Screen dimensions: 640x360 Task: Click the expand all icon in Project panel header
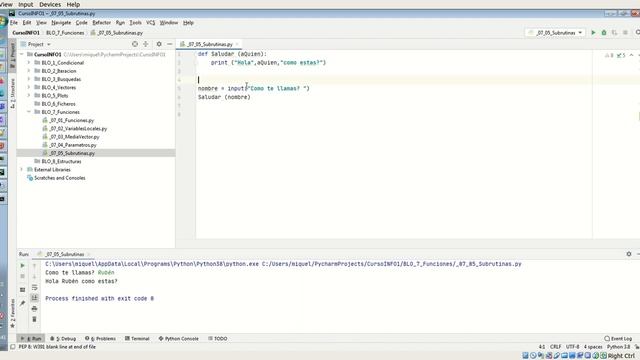point(146,44)
